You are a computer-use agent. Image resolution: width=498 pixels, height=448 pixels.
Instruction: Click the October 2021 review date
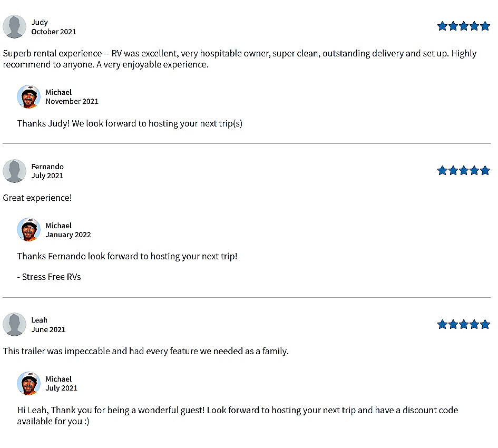[x=53, y=32]
